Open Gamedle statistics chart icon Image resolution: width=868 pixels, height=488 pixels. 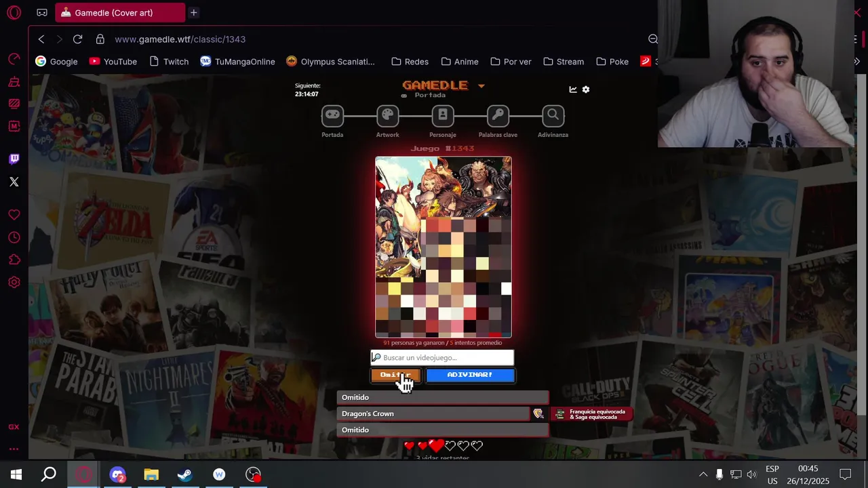[x=573, y=89]
